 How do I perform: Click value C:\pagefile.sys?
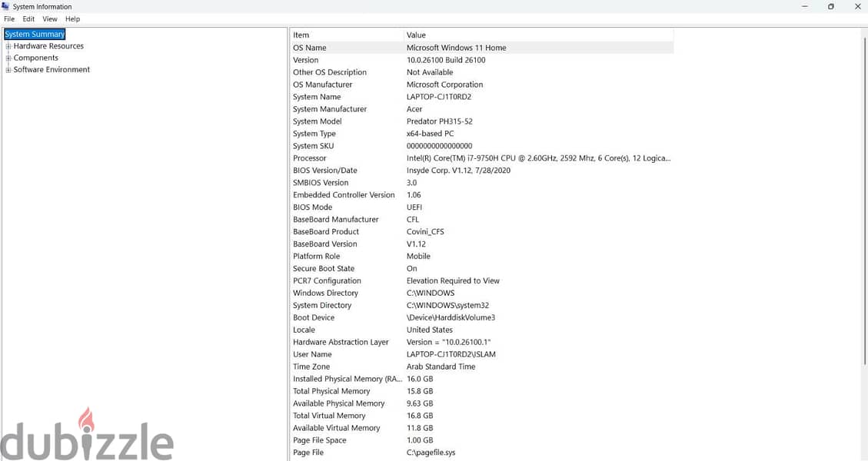(x=431, y=453)
